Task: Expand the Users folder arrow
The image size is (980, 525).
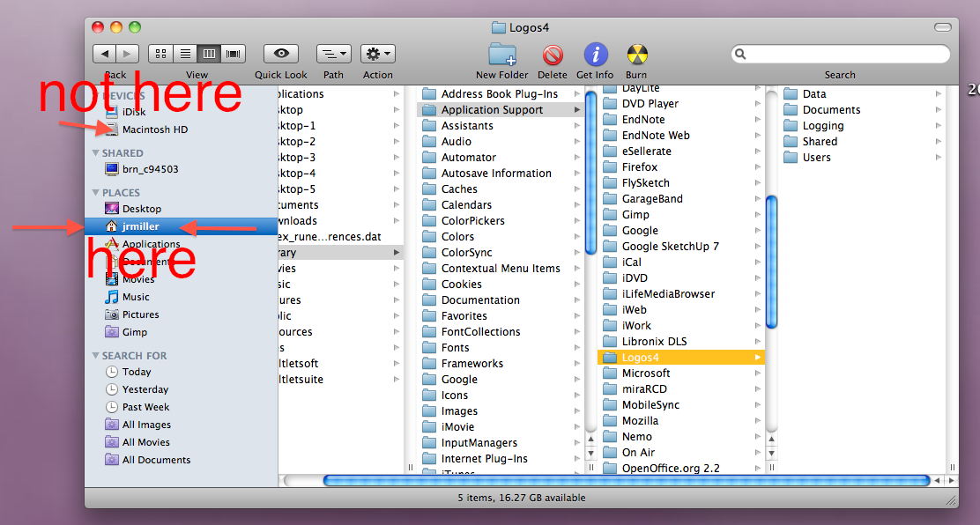Action: (x=938, y=158)
